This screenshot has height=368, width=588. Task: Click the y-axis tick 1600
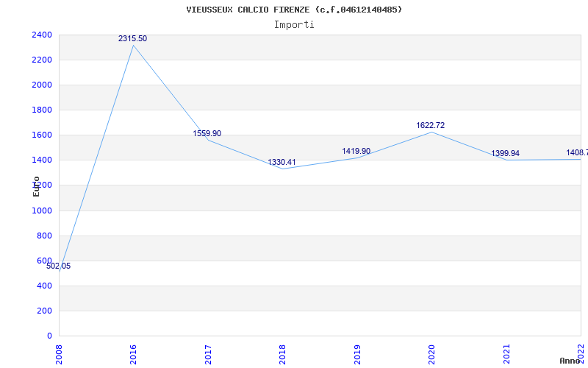coord(42,135)
